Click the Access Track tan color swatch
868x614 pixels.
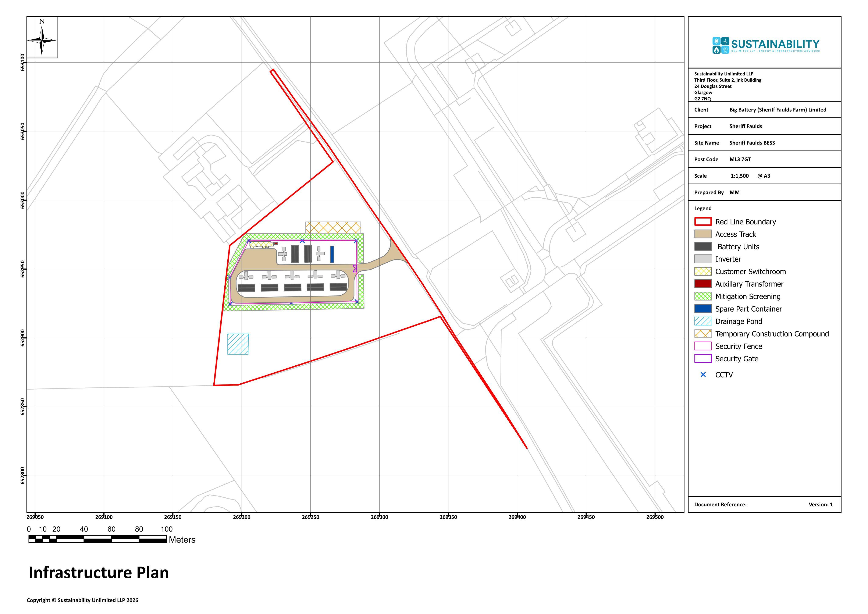[703, 234]
